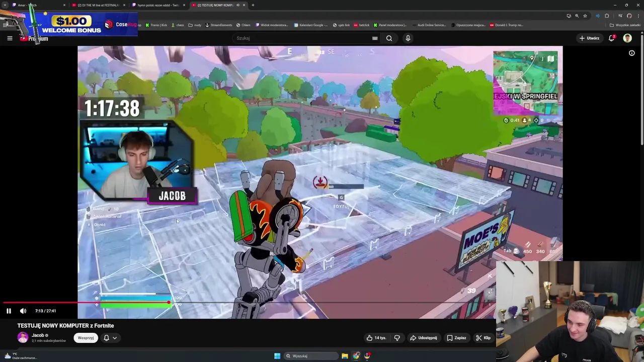Open the nudy bookmarks folder
Image resolution: width=644 pixels, height=362 pixels.
point(195,25)
